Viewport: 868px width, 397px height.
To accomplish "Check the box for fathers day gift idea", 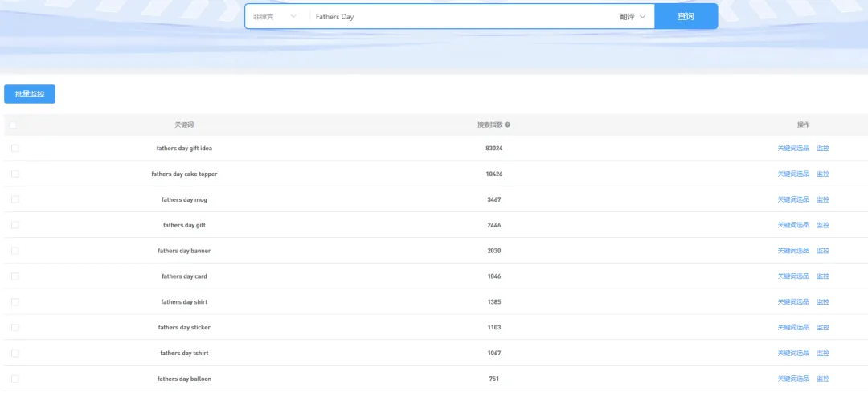I will click(x=15, y=149).
